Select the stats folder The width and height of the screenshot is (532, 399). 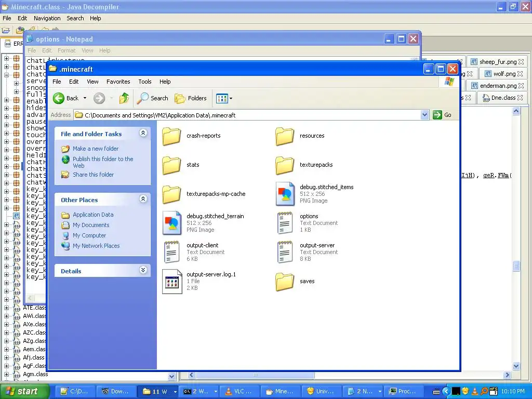coord(181,165)
